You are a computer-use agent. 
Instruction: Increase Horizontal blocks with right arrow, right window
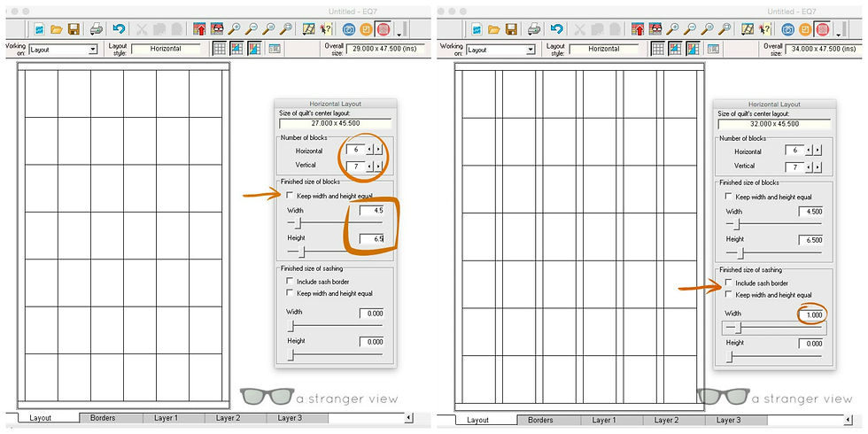click(818, 151)
